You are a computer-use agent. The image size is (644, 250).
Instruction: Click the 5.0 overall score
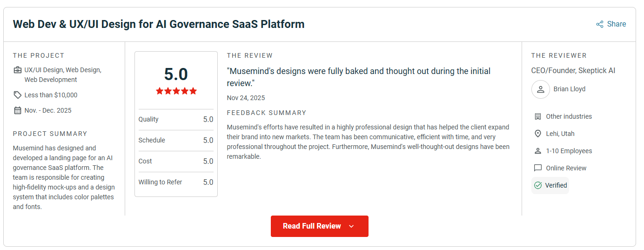coord(176,74)
